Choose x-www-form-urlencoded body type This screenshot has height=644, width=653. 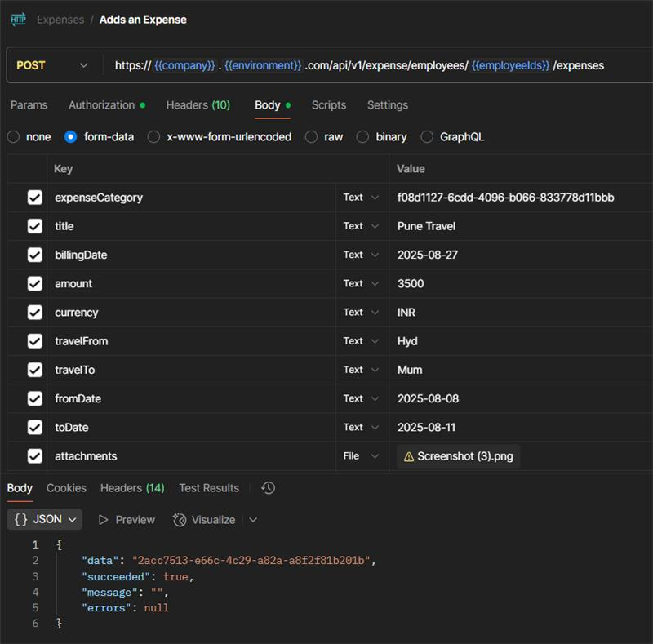pyautogui.click(x=153, y=137)
